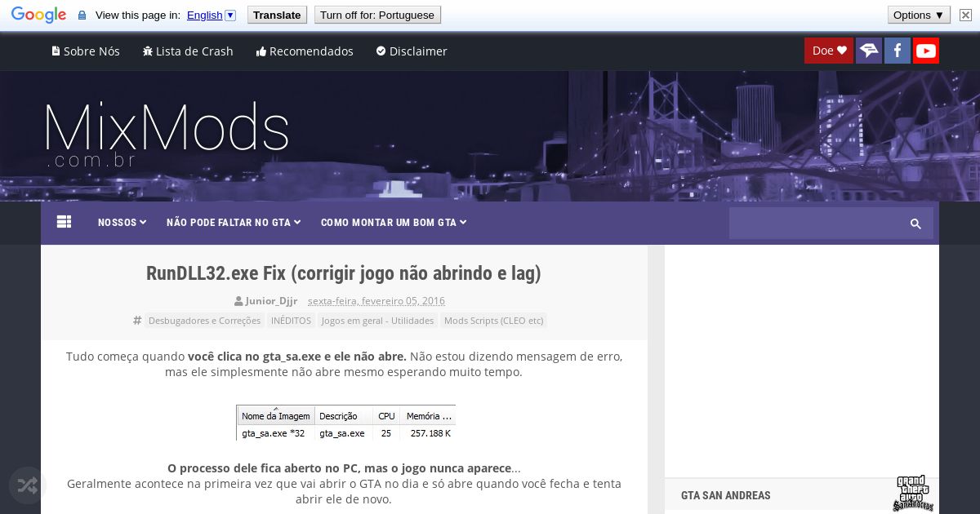Expand NÃO PODE FALTAR NO GTA menu
Screen dimensions: 980x514
pos(234,223)
